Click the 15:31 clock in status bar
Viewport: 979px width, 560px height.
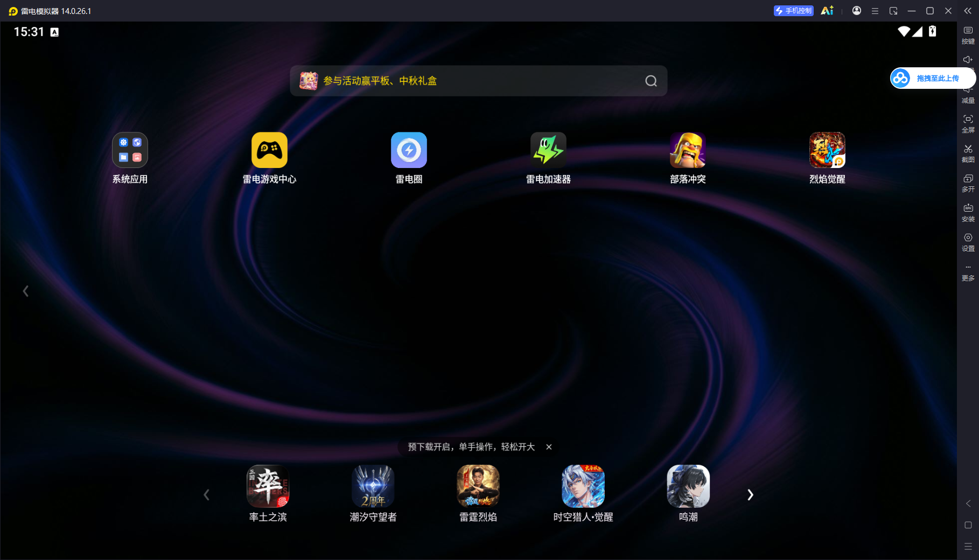29,32
